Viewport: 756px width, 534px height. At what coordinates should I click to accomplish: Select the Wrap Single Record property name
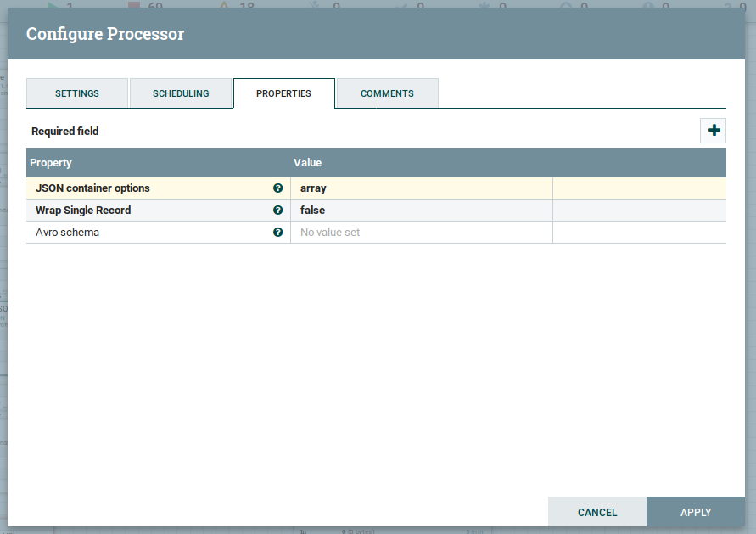(x=83, y=211)
